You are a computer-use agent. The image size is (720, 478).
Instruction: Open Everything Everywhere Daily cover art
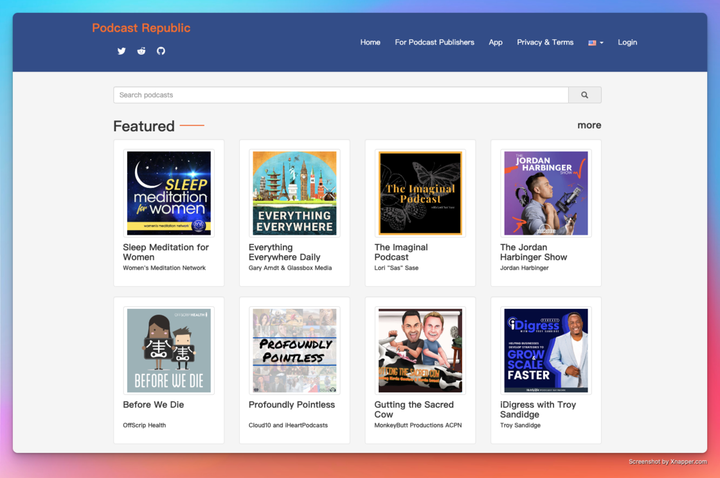[294, 193]
